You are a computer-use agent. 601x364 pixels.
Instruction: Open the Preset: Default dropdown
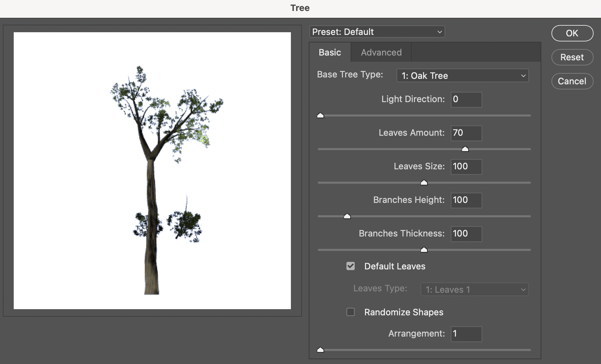coord(377,32)
